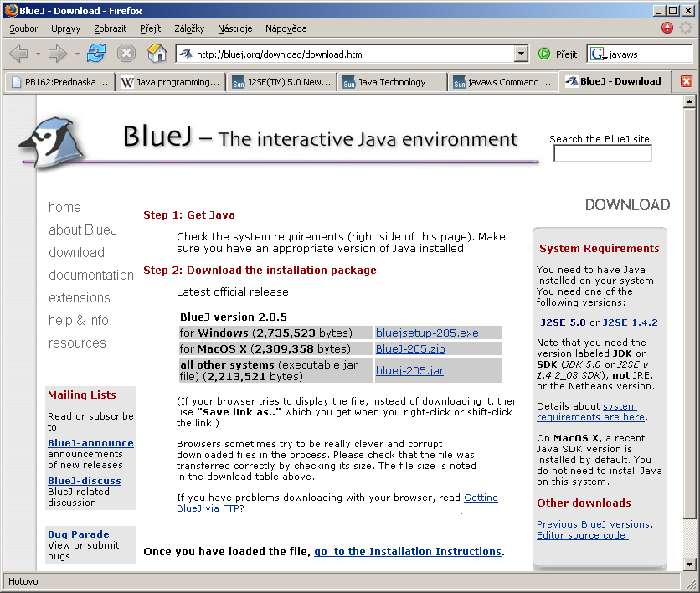Image resolution: width=700 pixels, height=593 pixels.
Task: Open the J2SE 1.4.2 link
Action: click(x=631, y=322)
